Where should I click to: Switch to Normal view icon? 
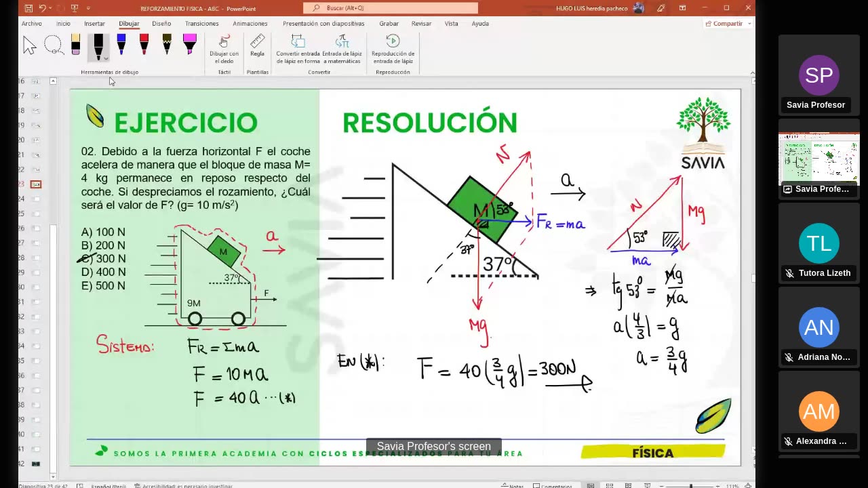point(591,485)
